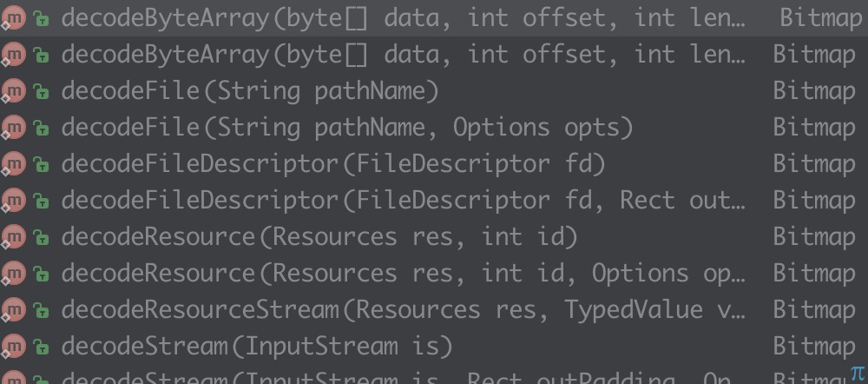Click method icon on decodeResourceStream row

[12, 310]
